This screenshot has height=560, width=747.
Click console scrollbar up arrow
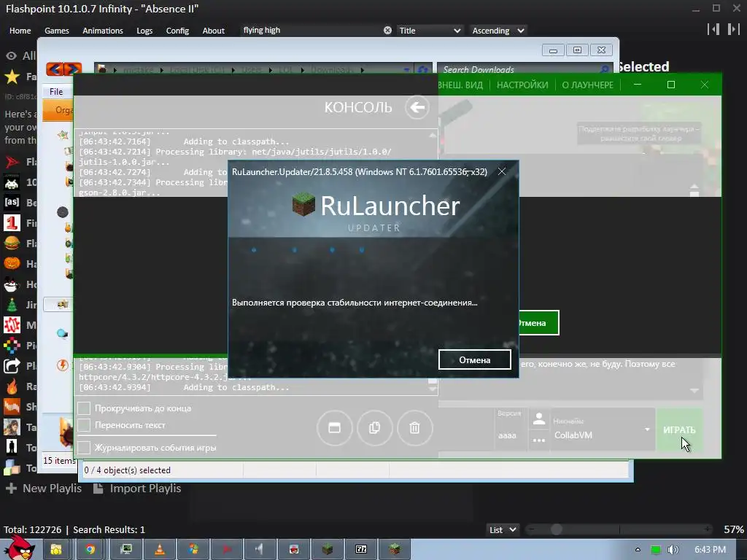coord(433,135)
